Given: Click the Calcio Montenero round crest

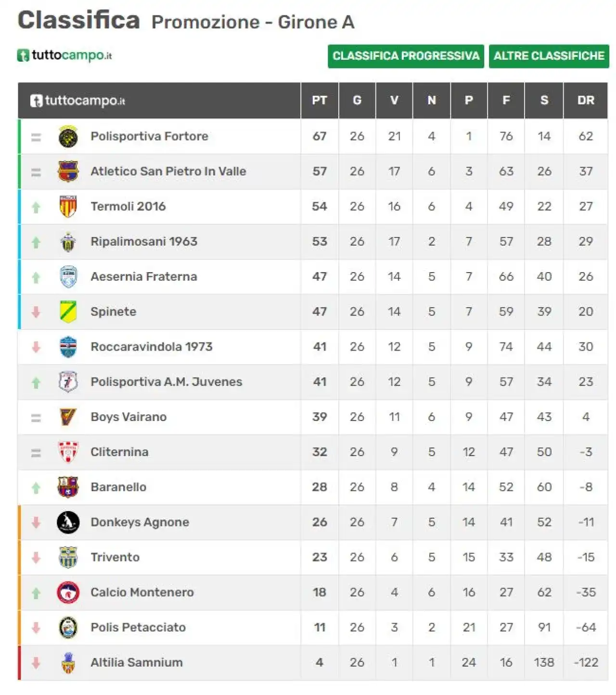Looking at the screenshot, I should [x=68, y=592].
